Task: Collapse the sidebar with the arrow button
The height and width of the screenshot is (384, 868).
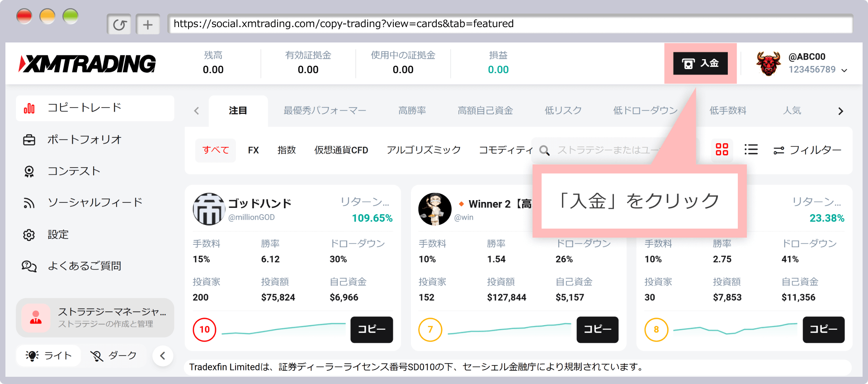Action: pyautogui.click(x=163, y=356)
